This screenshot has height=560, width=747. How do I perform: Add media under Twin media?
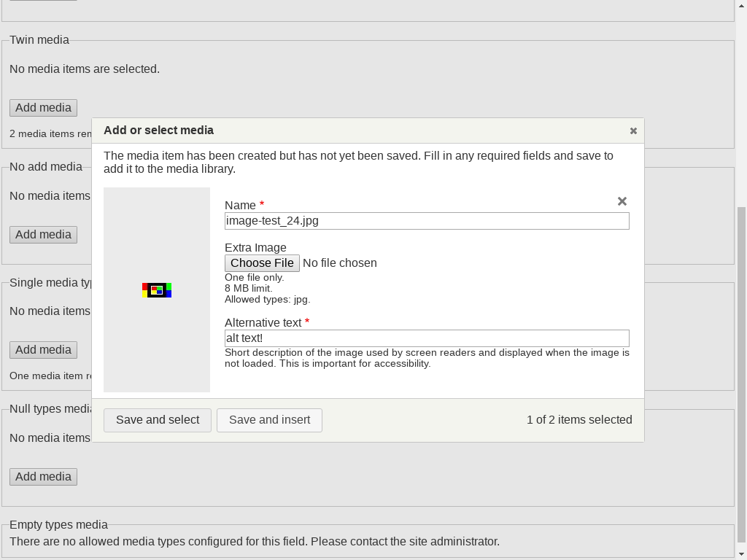[43, 108]
